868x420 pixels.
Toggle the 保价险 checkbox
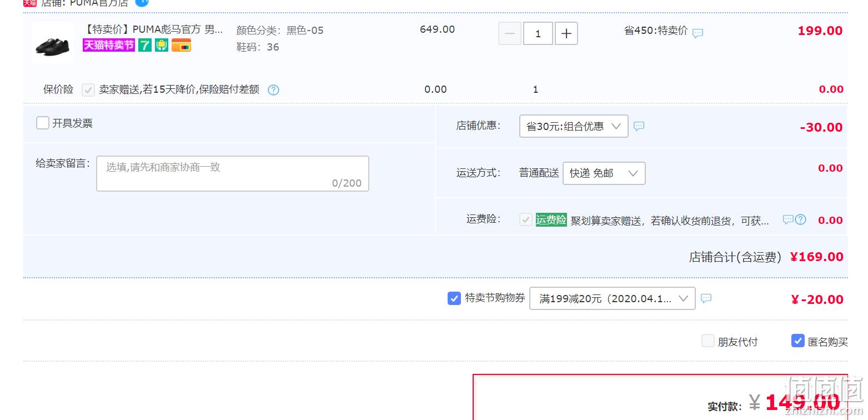pos(88,89)
